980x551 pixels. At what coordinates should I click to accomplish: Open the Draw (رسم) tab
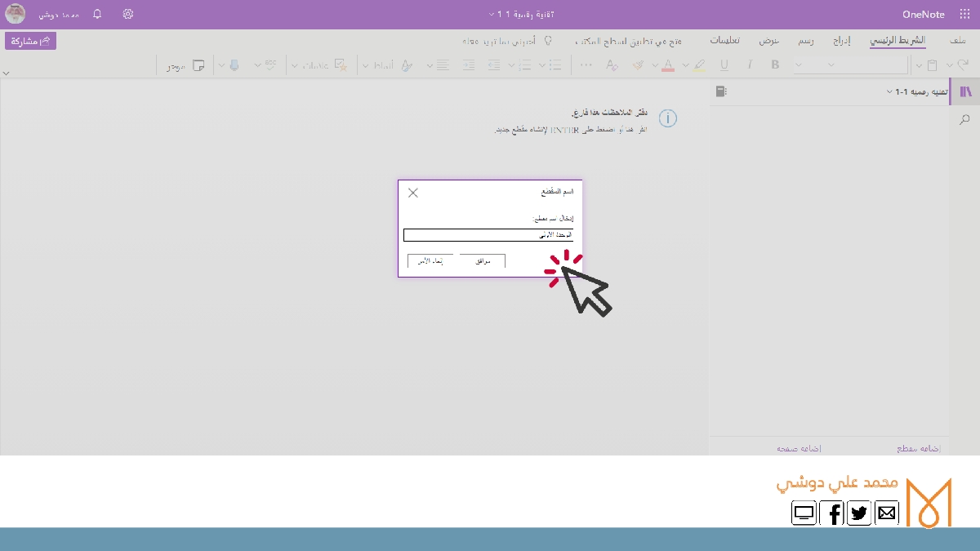click(x=804, y=41)
